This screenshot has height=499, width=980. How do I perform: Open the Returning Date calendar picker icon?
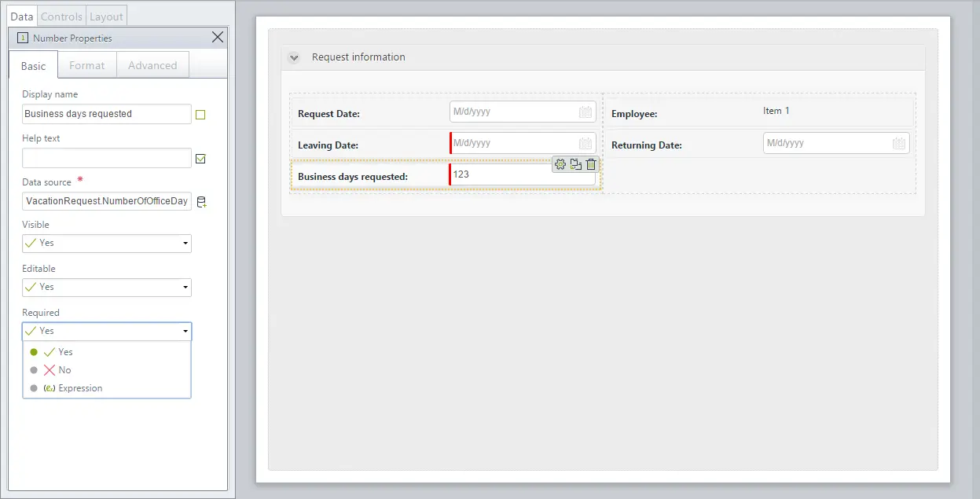point(900,144)
